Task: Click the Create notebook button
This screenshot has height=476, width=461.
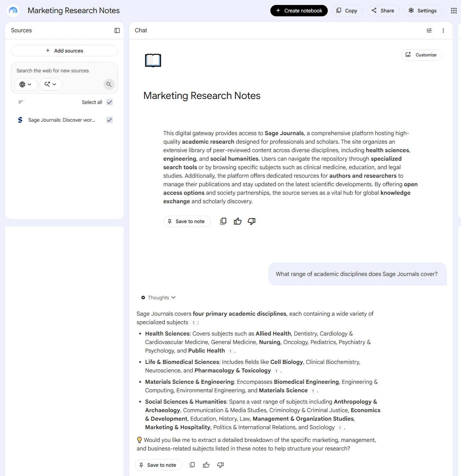Action: (299, 11)
